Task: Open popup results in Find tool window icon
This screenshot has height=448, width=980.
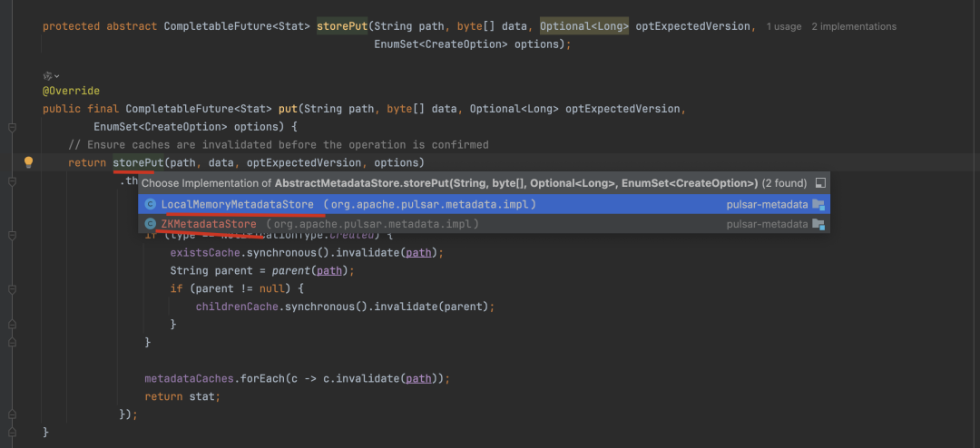Action: point(820,184)
